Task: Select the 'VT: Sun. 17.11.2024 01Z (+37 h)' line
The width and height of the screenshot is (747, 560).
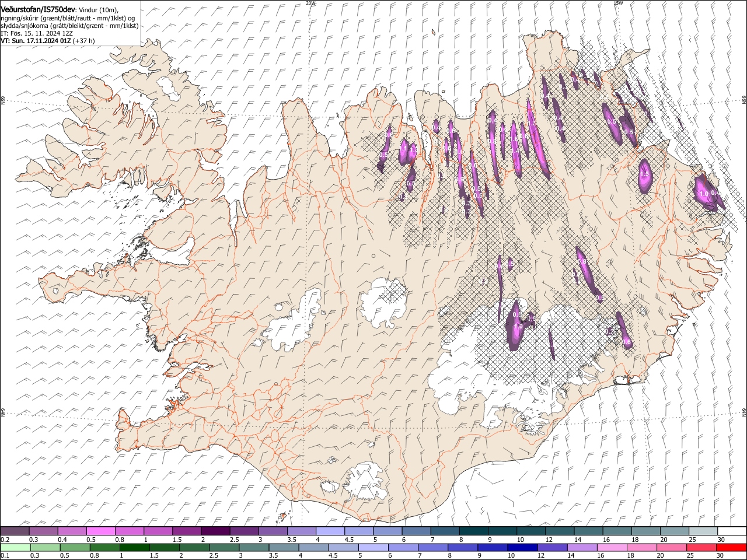Action: 48,41
